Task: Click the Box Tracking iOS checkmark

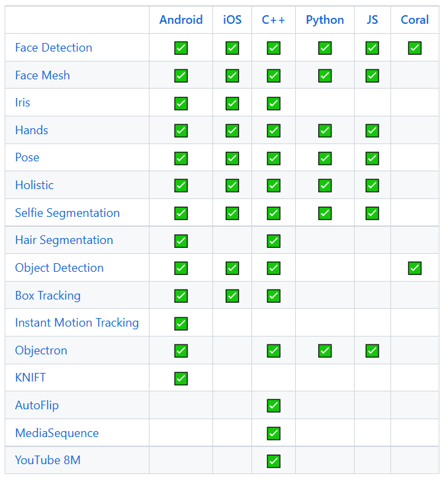Action: click(x=232, y=296)
